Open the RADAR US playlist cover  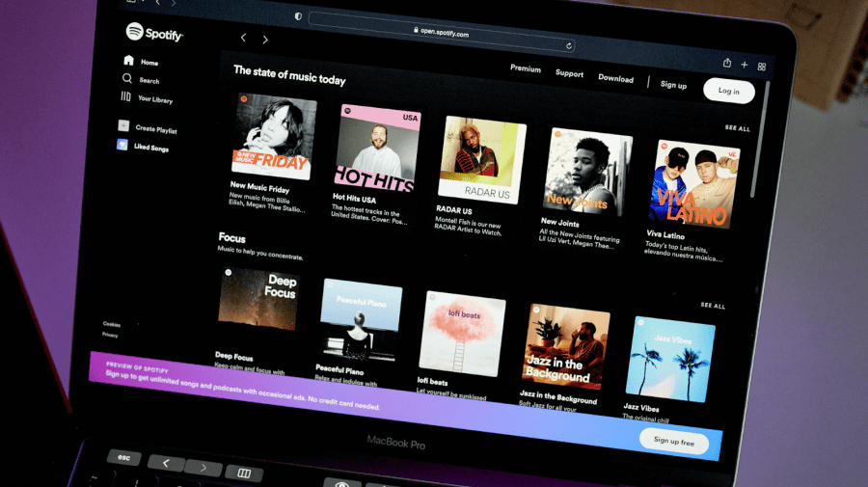click(482, 160)
